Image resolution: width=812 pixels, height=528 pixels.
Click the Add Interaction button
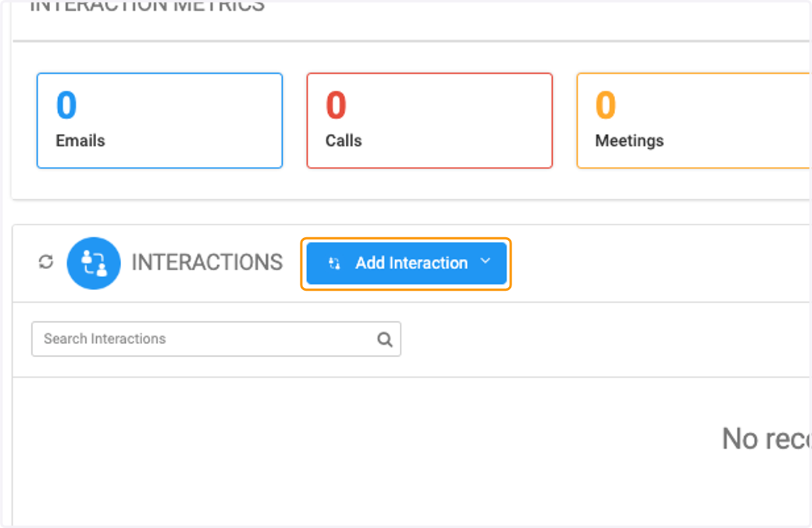click(406, 263)
